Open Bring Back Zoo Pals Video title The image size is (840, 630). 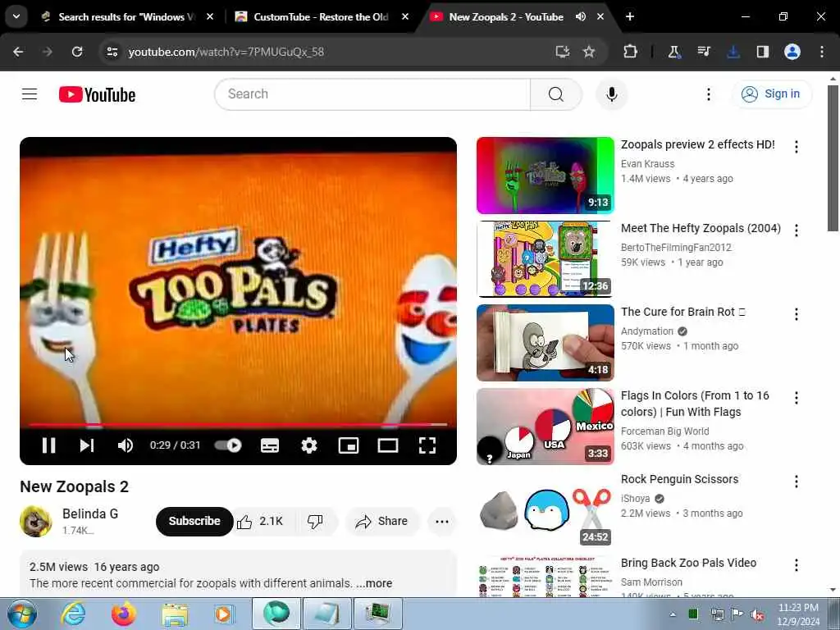688,563
